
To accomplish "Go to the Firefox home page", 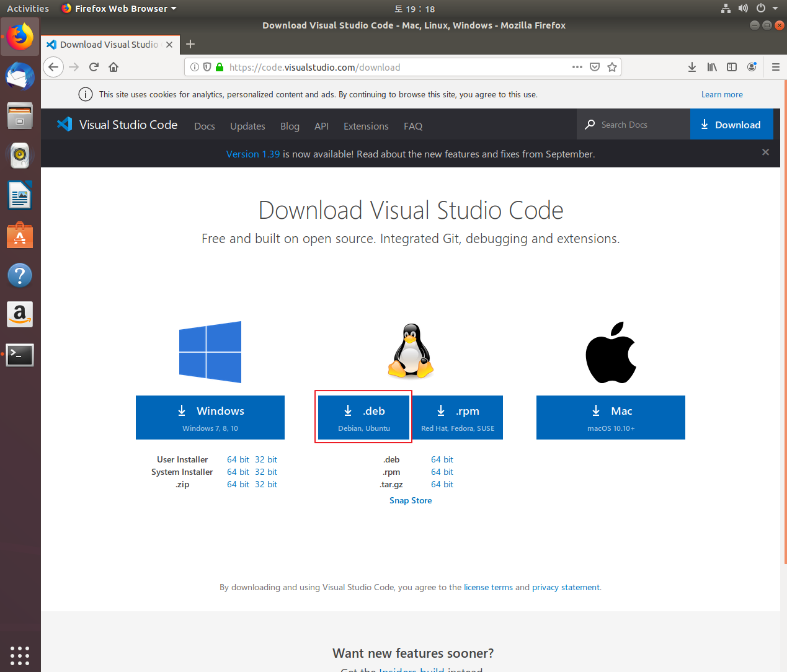I will pyautogui.click(x=113, y=67).
